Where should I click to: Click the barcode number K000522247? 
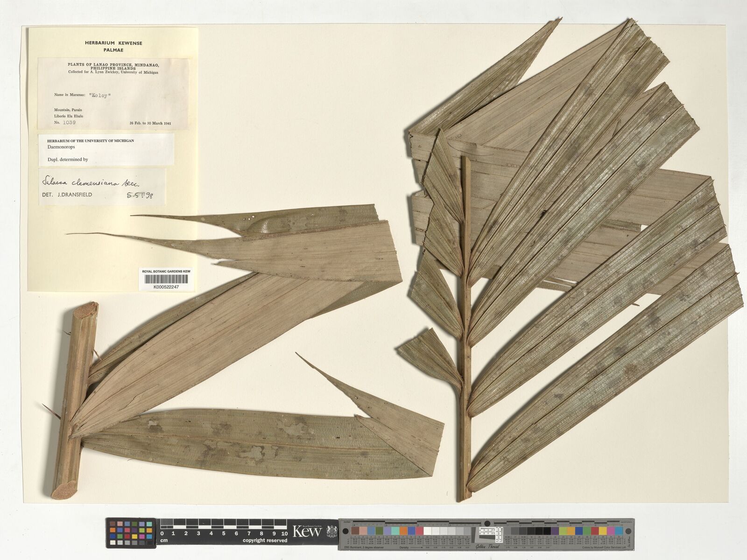(166, 287)
